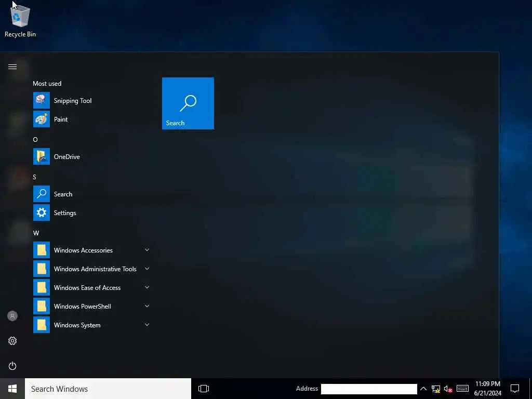Click the muted volume tray icon
Image resolution: width=532 pixels, height=399 pixels.
448,389
